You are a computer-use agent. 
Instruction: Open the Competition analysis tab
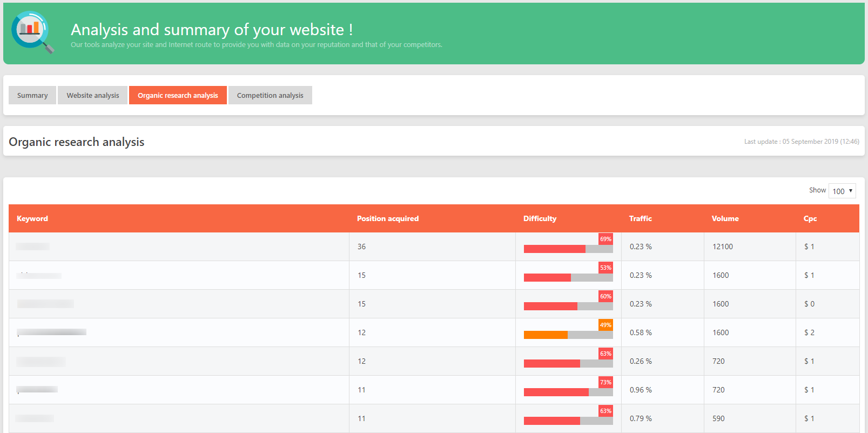tap(270, 95)
